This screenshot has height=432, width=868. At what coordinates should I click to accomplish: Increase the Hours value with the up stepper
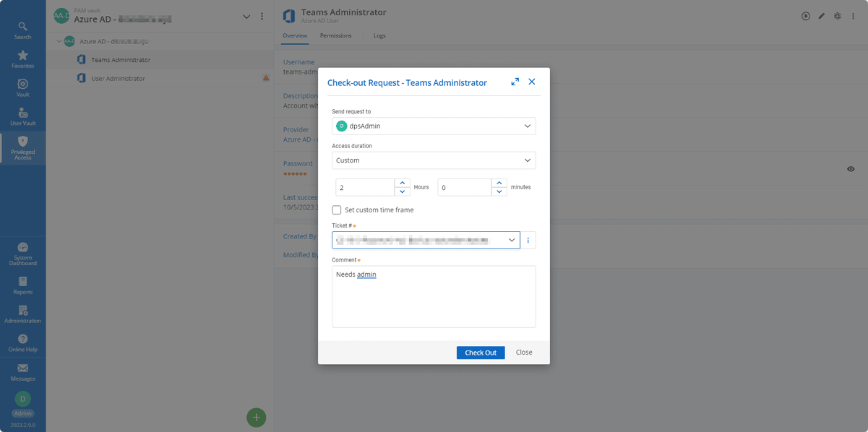pyautogui.click(x=403, y=183)
